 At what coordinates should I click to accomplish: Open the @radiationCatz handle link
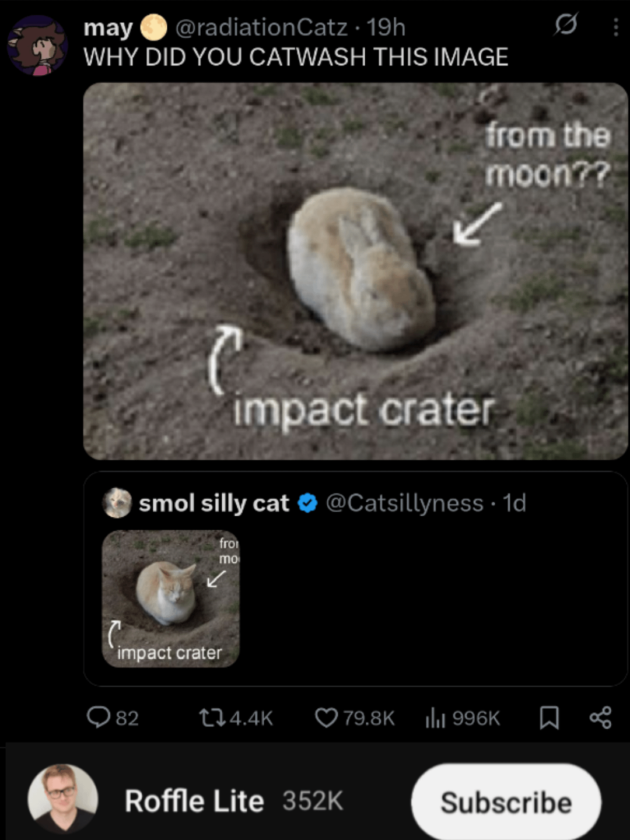coord(261,27)
